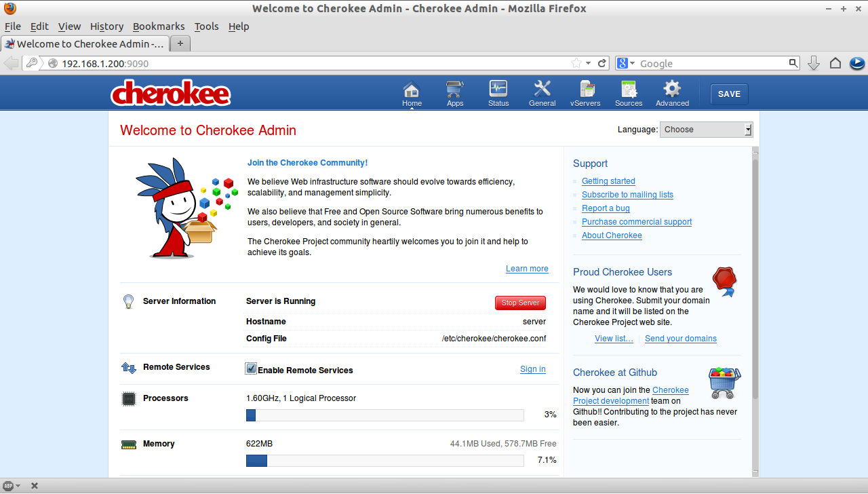
Task: Open the View menu
Action: [x=69, y=26]
